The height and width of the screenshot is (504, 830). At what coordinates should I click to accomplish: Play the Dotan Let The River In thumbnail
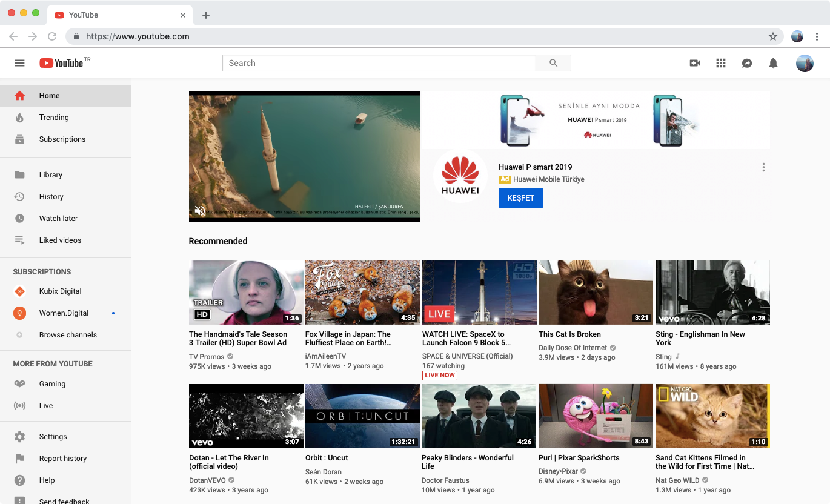point(246,416)
